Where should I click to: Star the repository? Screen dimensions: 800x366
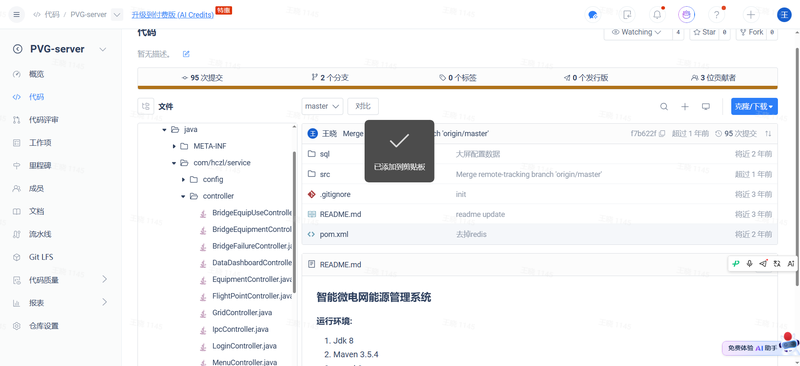pos(704,32)
